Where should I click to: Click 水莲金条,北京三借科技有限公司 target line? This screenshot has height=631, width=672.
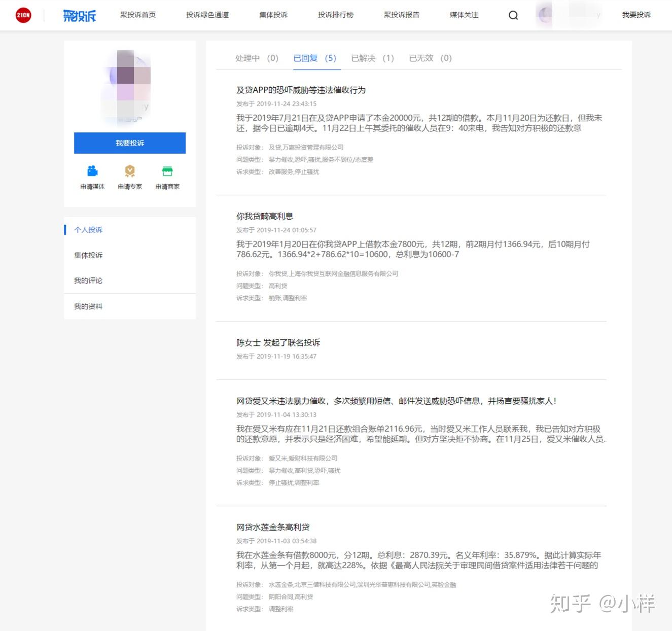(362, 585)
